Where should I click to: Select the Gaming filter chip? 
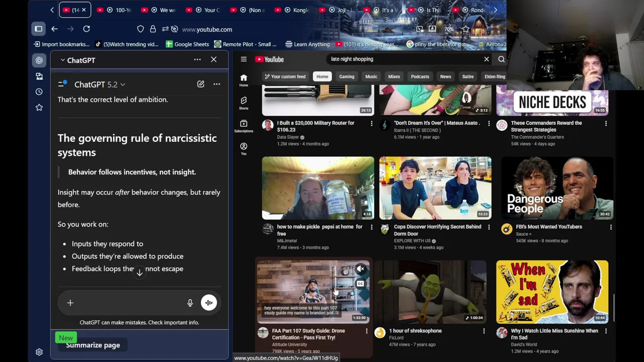click(347, 76)
